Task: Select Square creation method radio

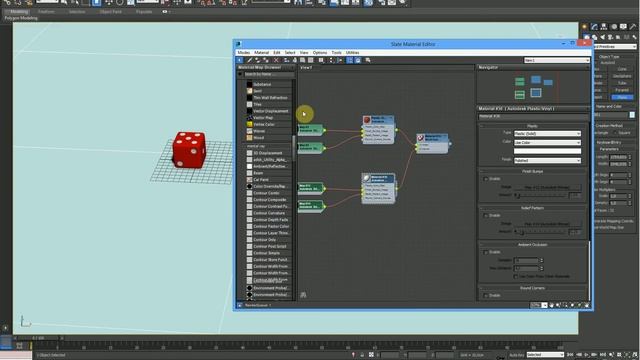Action: (615, 133)
